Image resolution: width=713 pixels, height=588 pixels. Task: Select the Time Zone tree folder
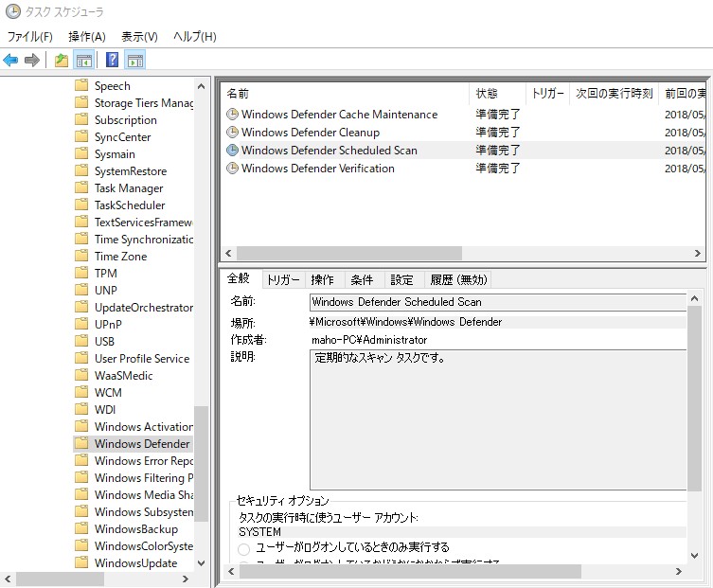click(120, 256)
